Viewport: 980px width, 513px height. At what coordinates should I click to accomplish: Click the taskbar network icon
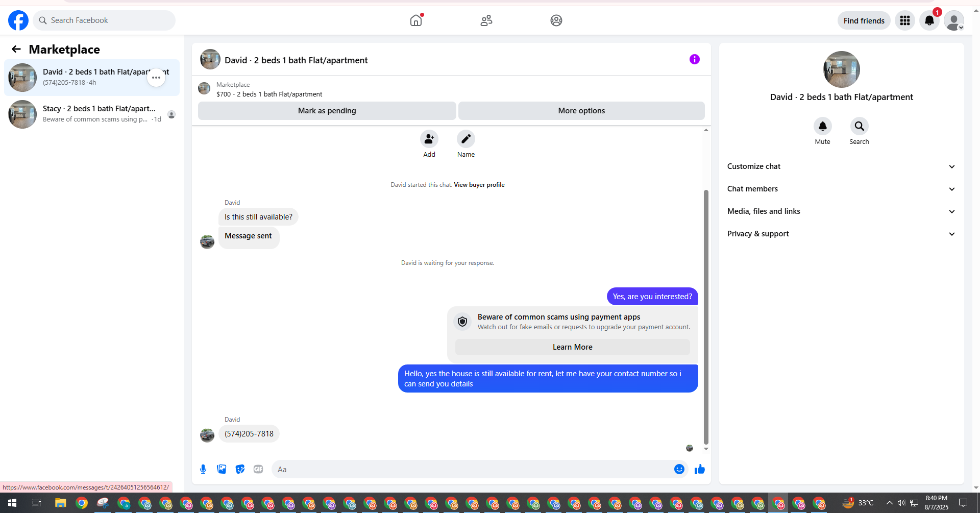coord(914,503)
